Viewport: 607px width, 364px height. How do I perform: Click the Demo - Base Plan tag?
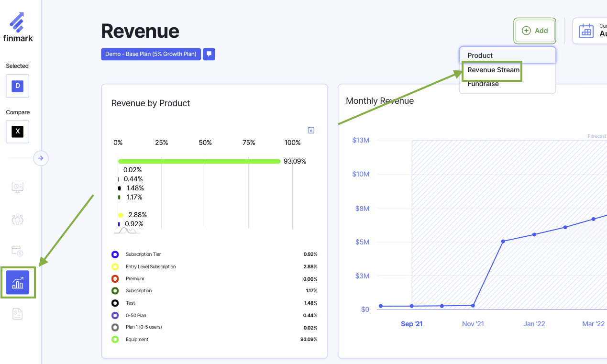151,54
